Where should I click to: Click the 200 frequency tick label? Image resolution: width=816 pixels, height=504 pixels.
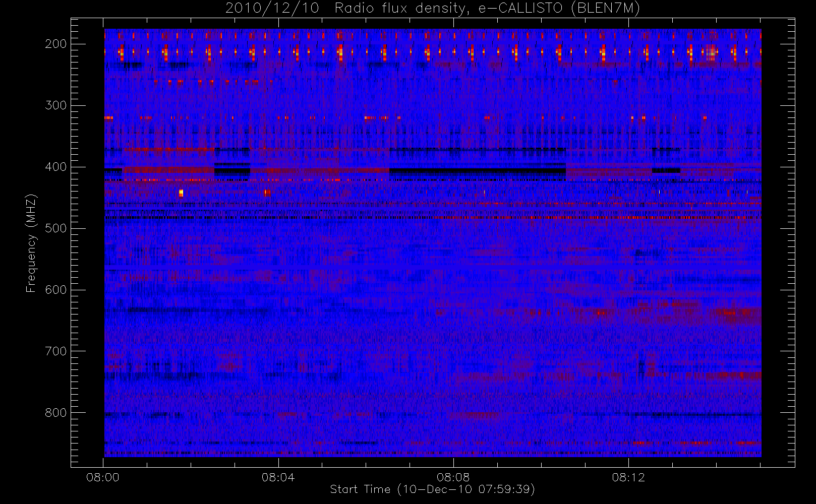[x=56, y=44]
